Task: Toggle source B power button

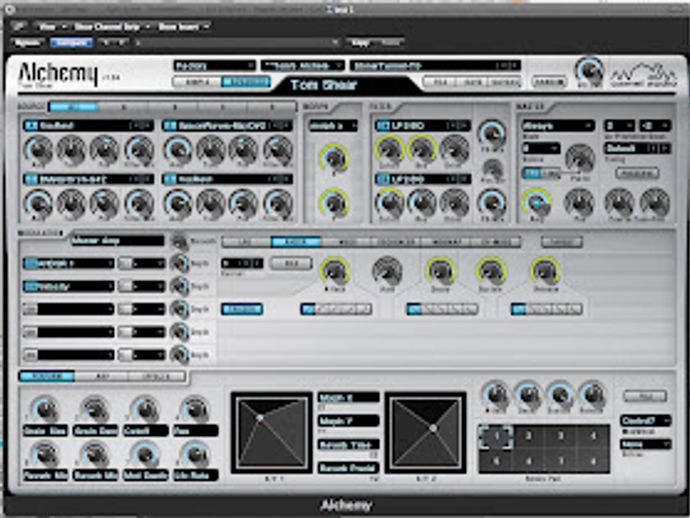Action: coord(169,126)
